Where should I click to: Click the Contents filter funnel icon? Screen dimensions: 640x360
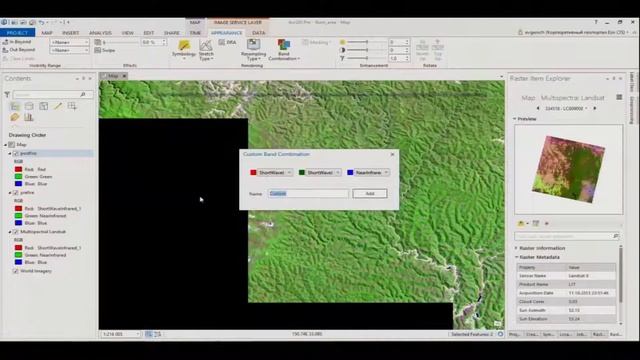7,95
